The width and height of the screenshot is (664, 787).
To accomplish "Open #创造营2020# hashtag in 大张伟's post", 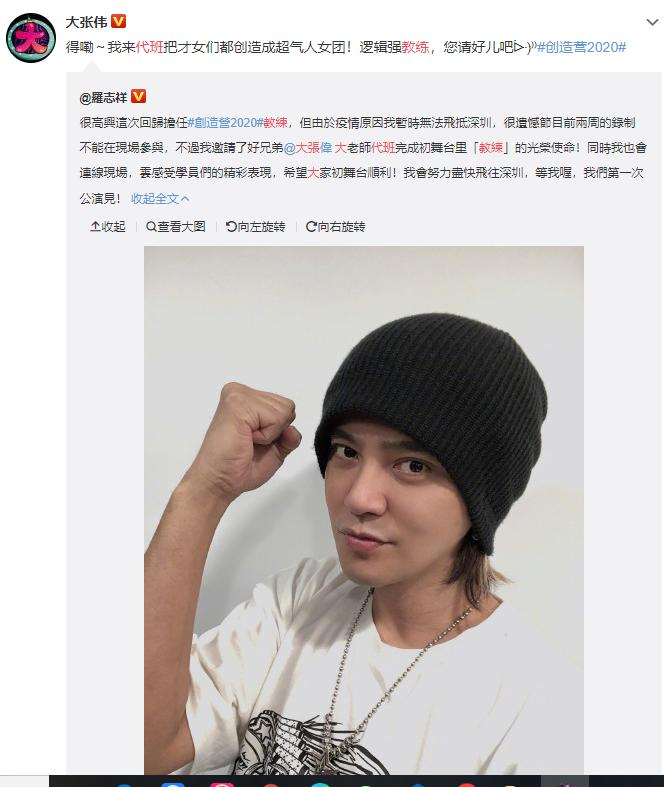I will pyautogui.click(x=582, y=47).
